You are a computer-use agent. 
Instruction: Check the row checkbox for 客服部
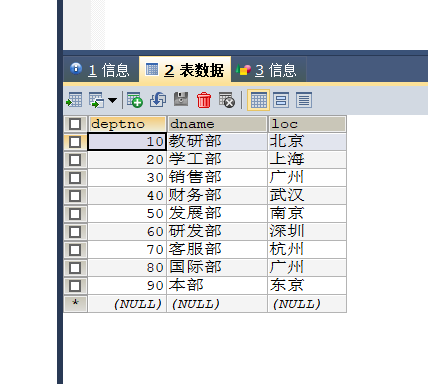point(75,250)
